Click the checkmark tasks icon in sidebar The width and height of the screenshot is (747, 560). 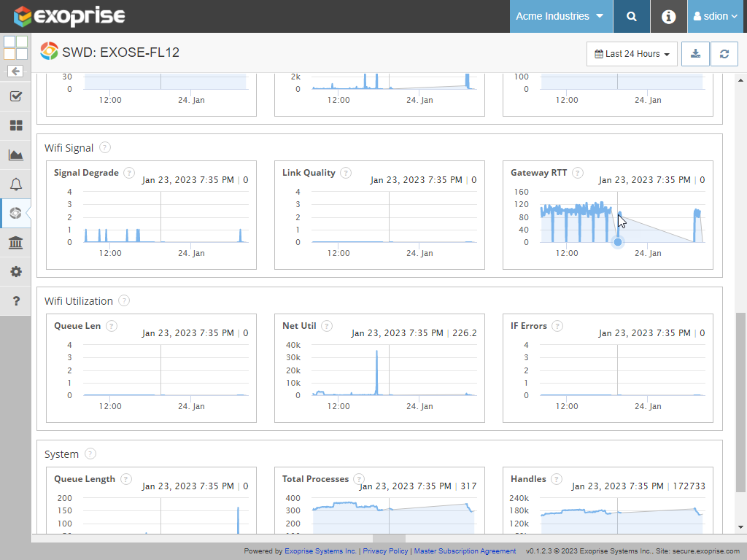[15, 96]
